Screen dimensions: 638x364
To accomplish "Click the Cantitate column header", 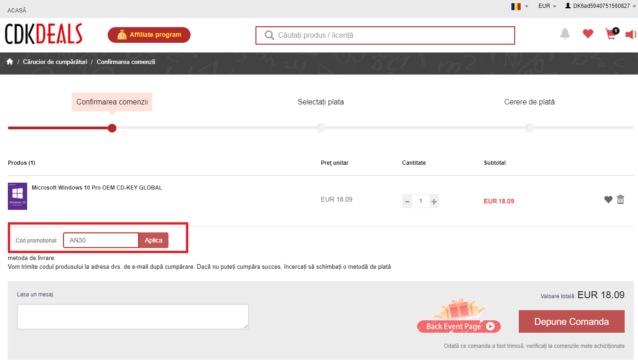I will pos(414,163).
